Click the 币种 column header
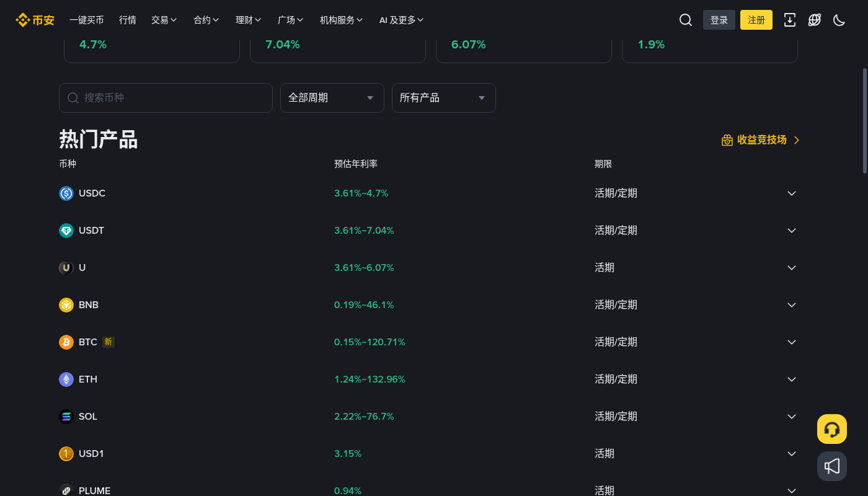This screenshot has width=868, height=496. tap(68, 164)
